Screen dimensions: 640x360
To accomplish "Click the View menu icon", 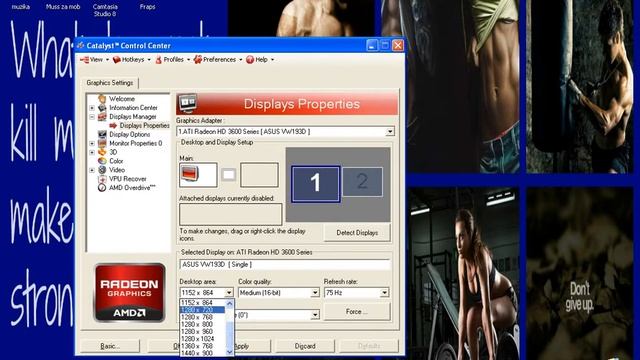I will pyautogui.click(x=84, y=60).
